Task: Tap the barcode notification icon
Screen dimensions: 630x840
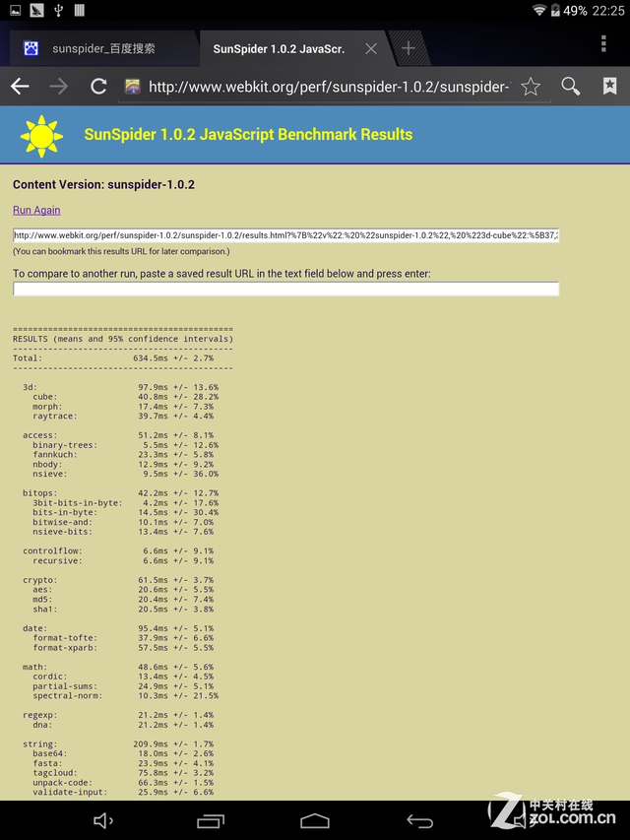Action: (80, 10)
